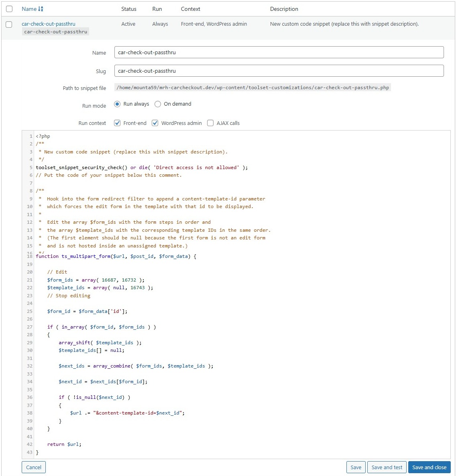The width and height of the screenshot is (456, 476).
Task: Click the snippet description text in the row
Action: [x=344, y=24]
